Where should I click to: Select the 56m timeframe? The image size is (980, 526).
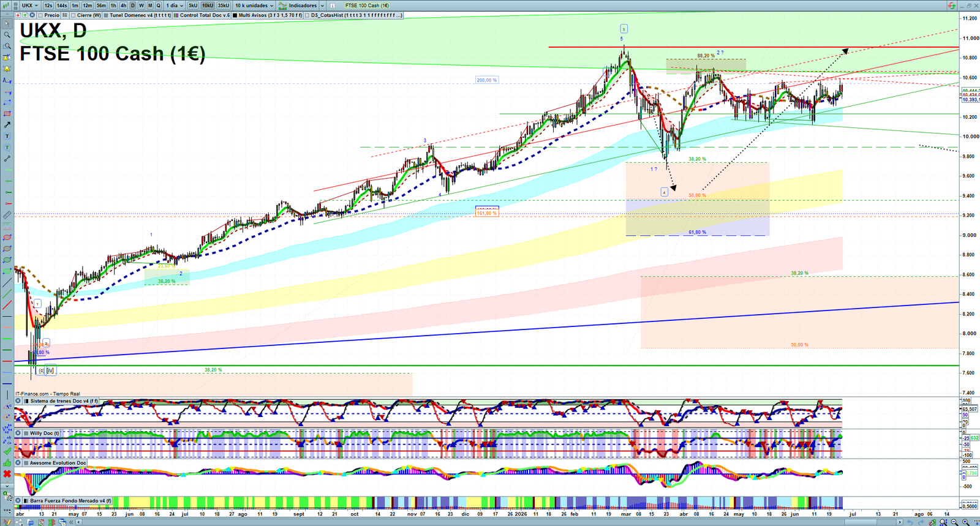pos(101,6)
